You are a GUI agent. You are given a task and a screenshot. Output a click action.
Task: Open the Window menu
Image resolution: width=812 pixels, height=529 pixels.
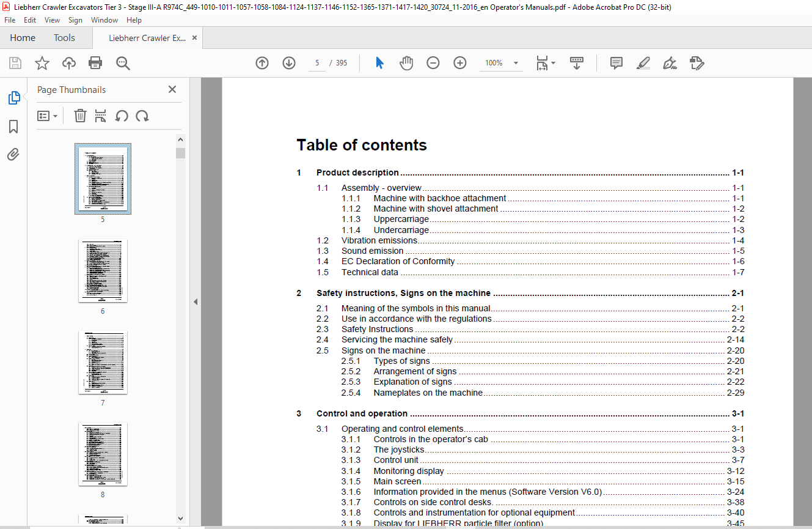click(104, 20)
